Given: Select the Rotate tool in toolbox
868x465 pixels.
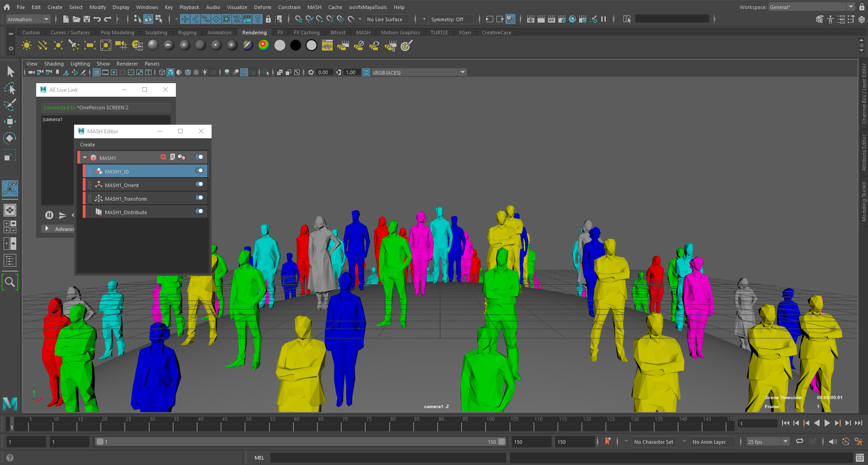Looking at the screenshot, I should 9,138.
